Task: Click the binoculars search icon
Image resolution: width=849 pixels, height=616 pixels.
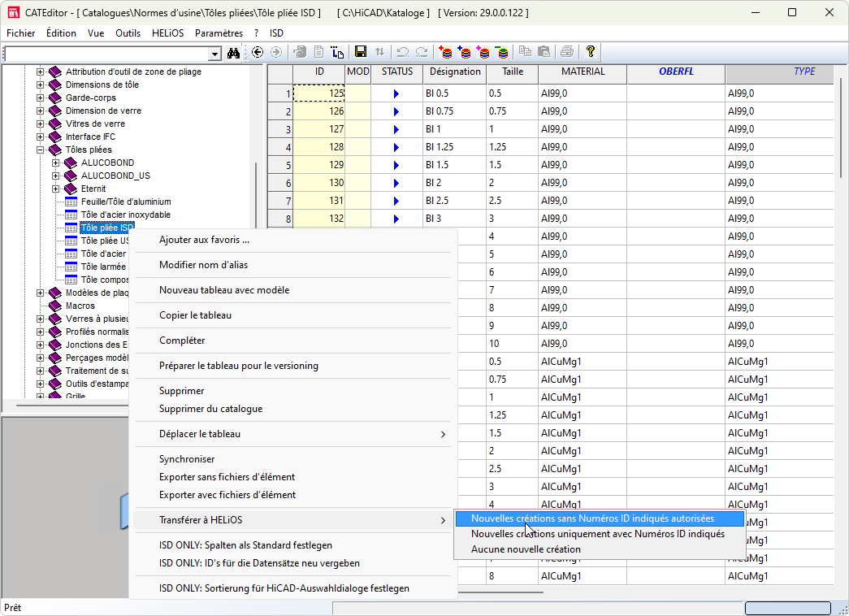Action: coord(233,53)
